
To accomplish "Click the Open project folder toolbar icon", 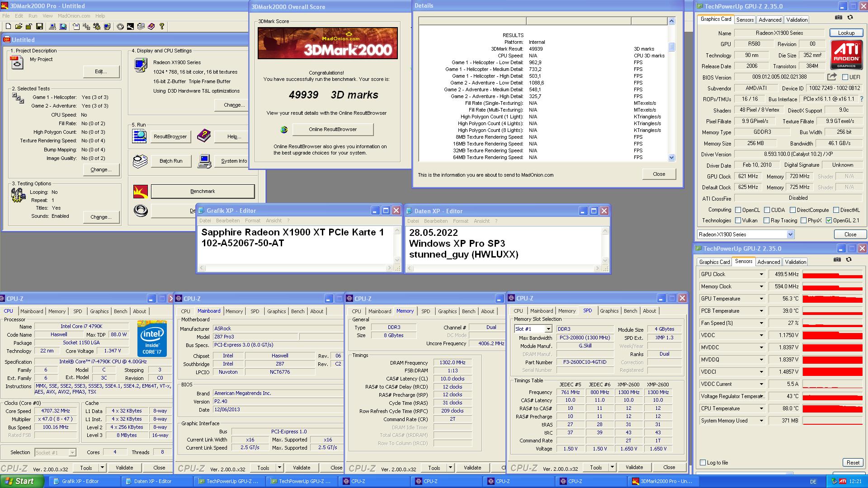I will (19, 26).
